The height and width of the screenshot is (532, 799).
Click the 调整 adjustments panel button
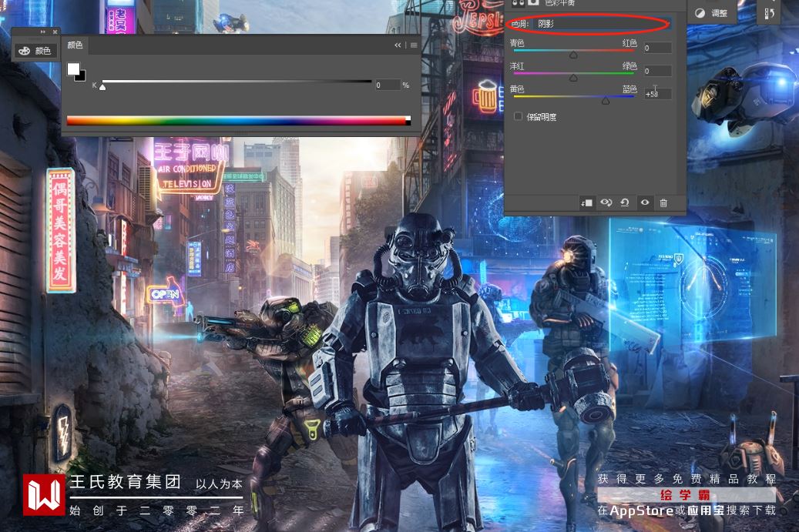tap(711, 13)
